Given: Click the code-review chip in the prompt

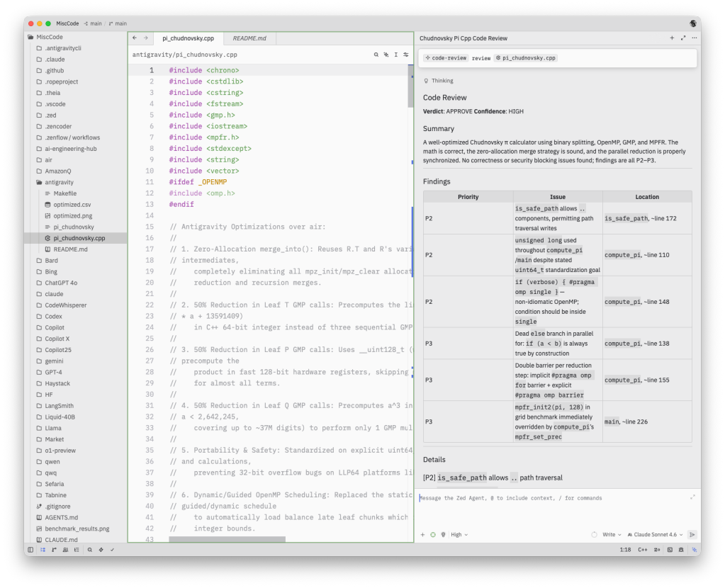Looking at the screenshot, I should coord(446,58).
